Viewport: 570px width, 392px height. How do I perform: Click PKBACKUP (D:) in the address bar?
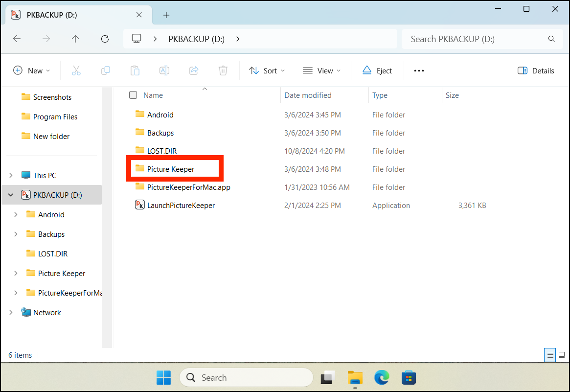coord(196,39)
